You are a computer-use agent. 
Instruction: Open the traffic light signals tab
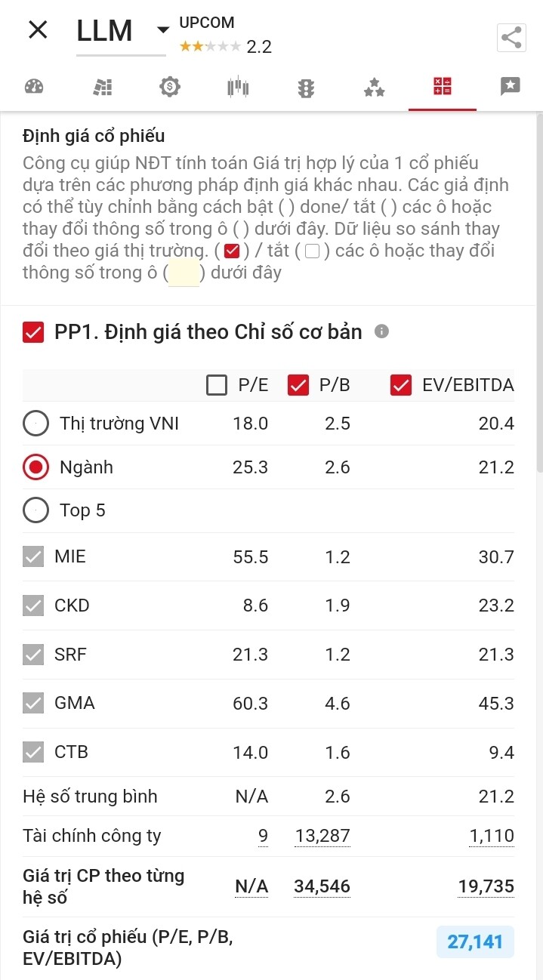(x=306, y=88)
